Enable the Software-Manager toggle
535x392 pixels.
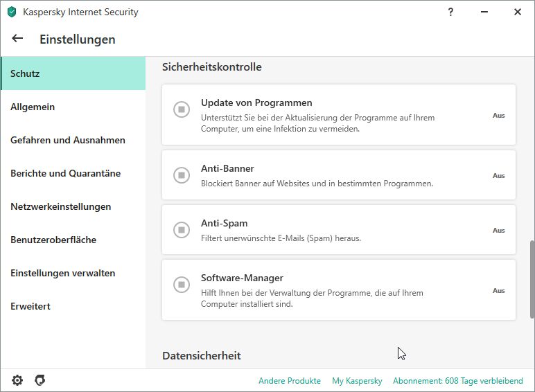(x=181, y=284)
